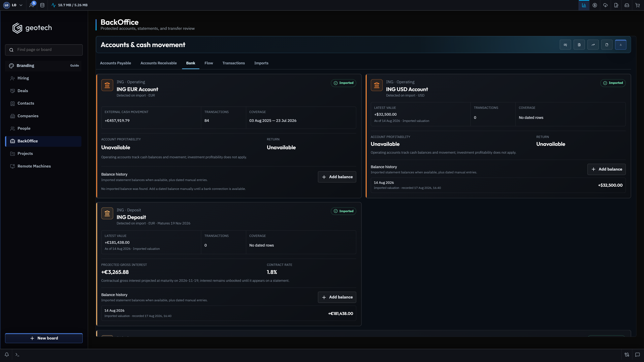The width and height of the screenshot is (644, 362).
Task: Open the chat bubble icon in bottom bar
Action: pos(638,355)
